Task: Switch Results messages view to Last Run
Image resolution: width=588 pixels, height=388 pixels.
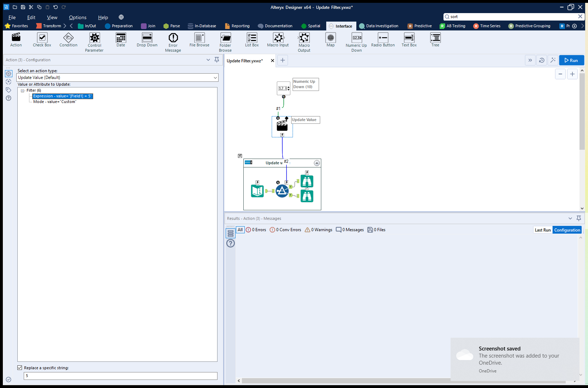Action: tap(542, 230)
